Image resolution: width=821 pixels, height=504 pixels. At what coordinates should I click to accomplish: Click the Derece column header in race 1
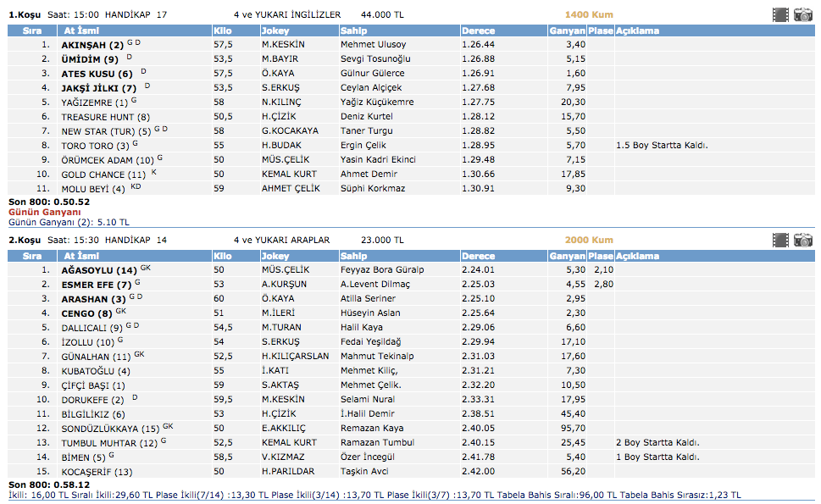click(479, 30)
